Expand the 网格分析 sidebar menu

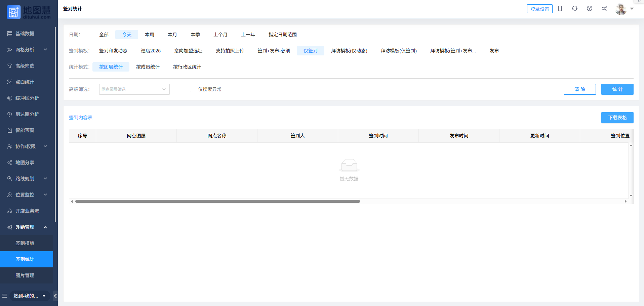click(27, 50)
